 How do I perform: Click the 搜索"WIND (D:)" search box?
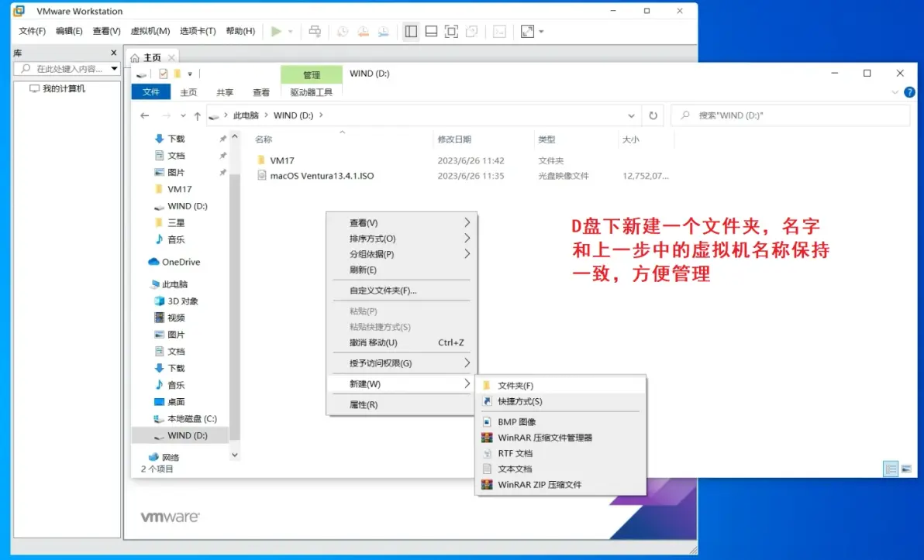click(790, 115)
